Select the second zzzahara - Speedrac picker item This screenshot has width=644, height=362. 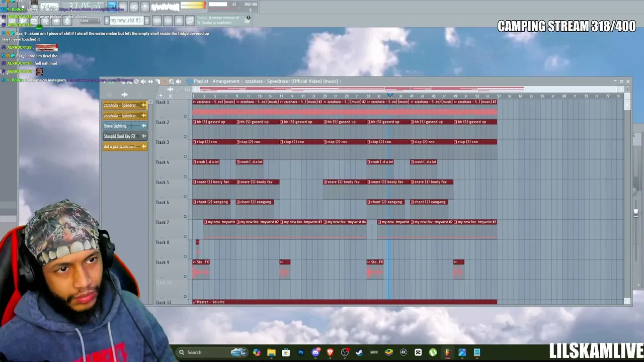[x=125, y=116]
